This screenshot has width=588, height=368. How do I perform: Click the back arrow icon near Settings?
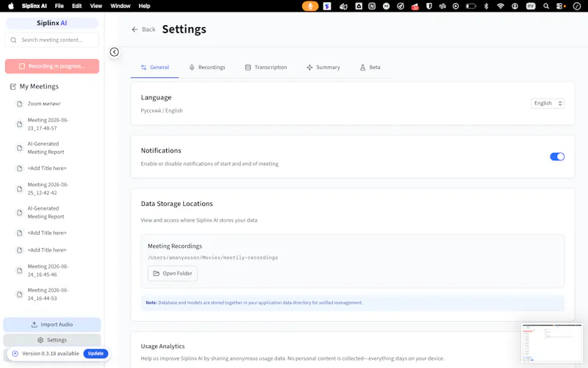click(135, 29)
